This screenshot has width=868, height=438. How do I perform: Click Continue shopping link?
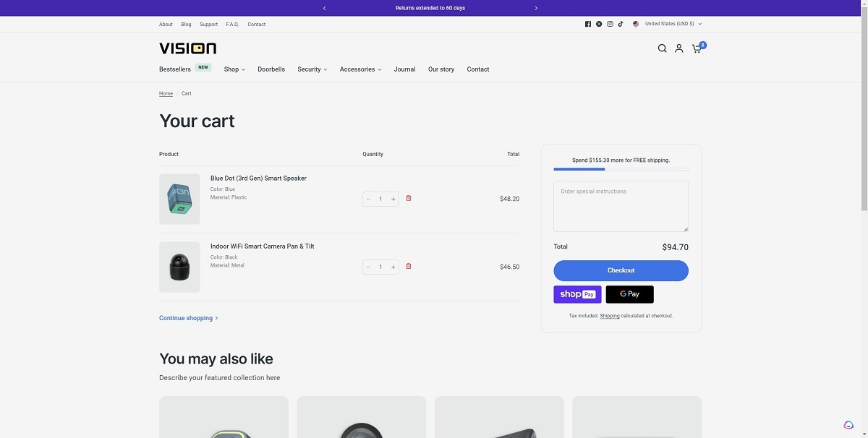(185, 317)
